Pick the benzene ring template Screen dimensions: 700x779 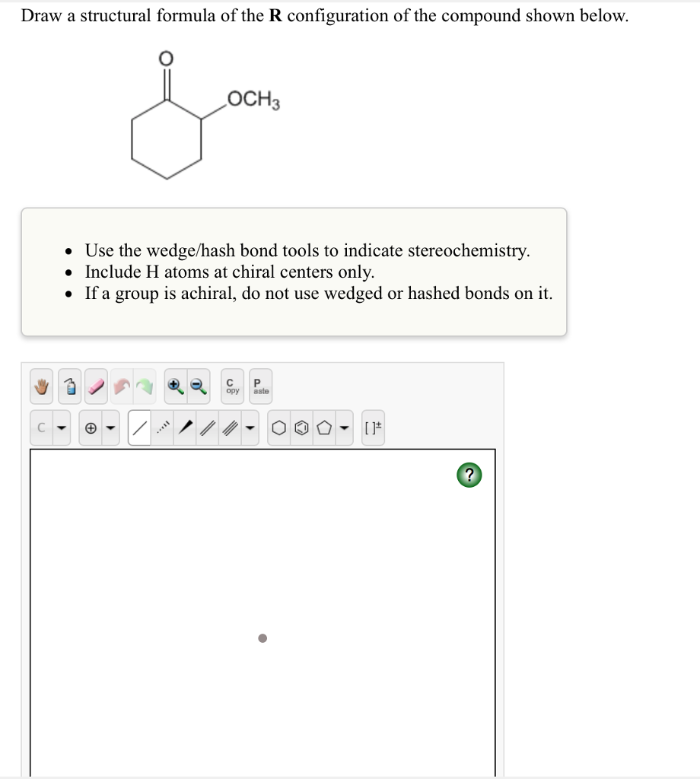[x=300, y=428]
